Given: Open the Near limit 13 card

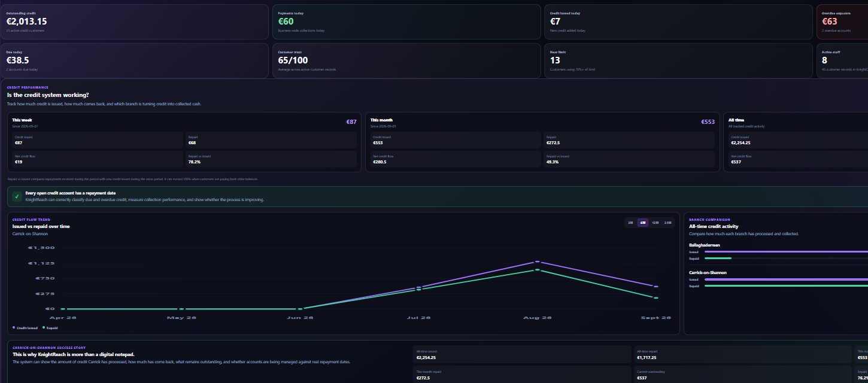Looking at the screenshot, I should point(678,60).
